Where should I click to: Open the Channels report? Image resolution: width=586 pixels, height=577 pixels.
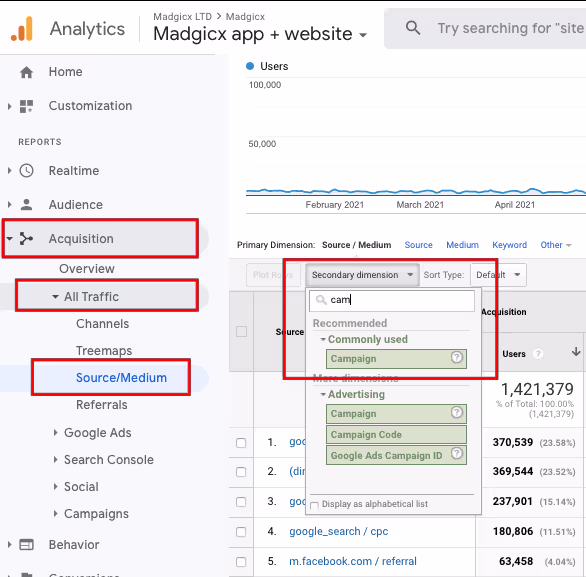click(x=102, y=324)
